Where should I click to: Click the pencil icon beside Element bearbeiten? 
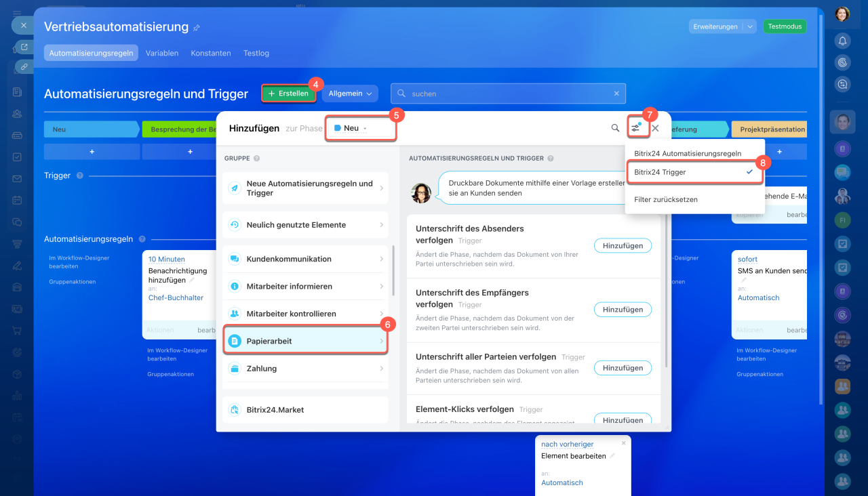tap(612, 456)
